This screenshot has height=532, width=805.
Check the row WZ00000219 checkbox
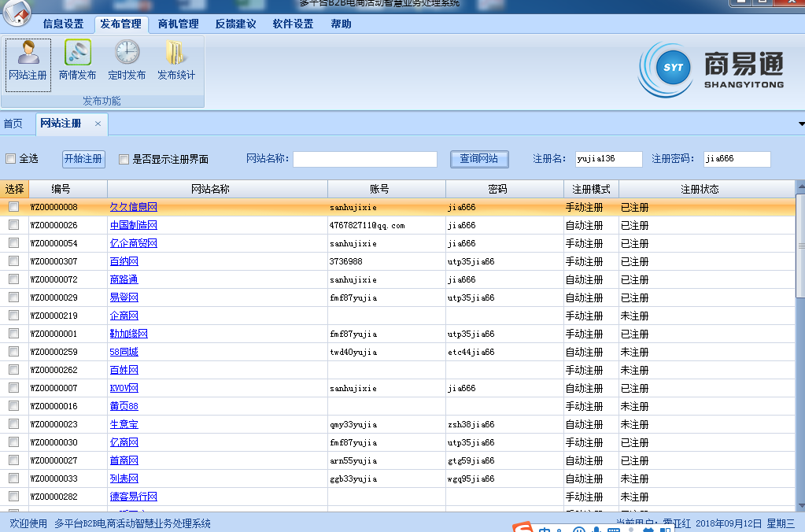point(14,316)
